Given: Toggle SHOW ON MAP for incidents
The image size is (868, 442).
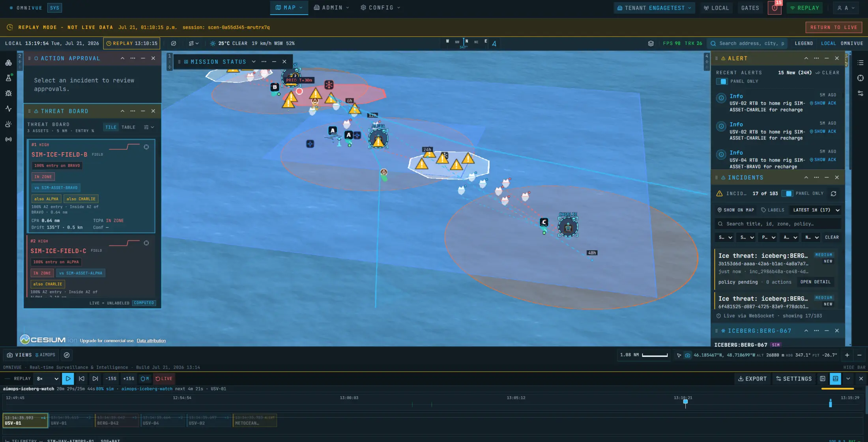Looking at the screenshot, I should (x=735, y=210).
